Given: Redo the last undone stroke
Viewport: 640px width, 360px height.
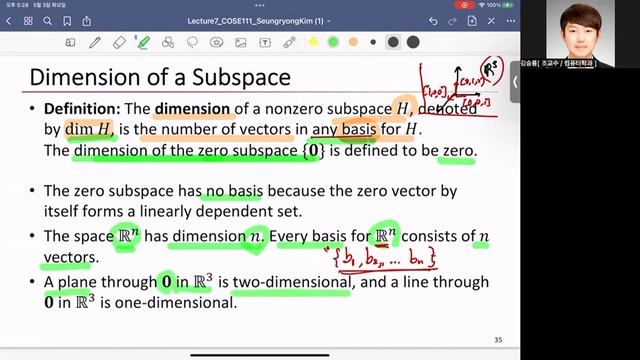Looking at the screenshot, I should pos(452,21).
